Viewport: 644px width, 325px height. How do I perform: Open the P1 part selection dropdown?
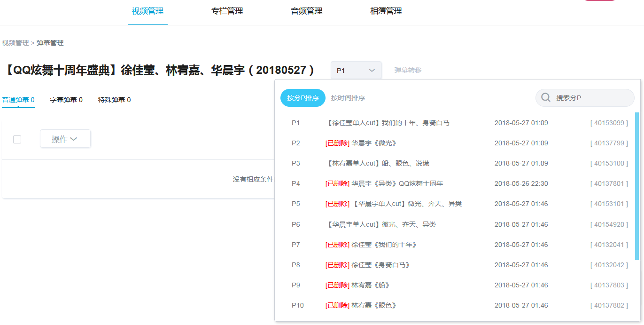coord(356,70)
